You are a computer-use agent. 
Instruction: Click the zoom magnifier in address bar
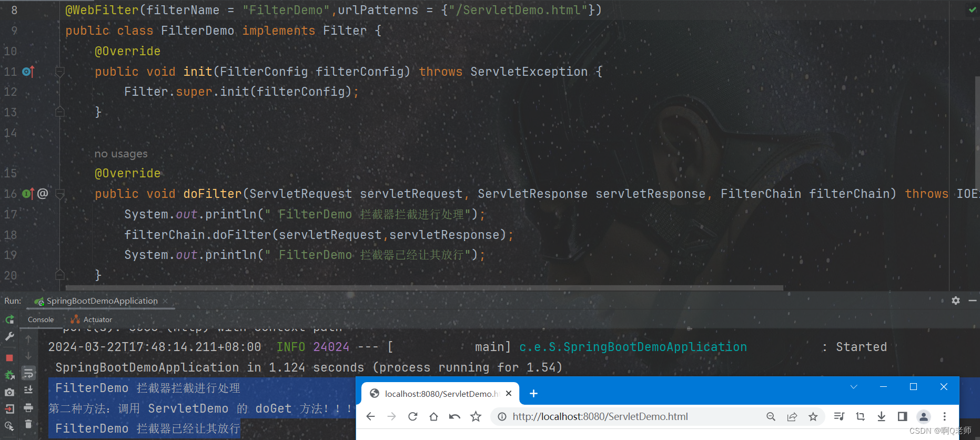(771, 417)
